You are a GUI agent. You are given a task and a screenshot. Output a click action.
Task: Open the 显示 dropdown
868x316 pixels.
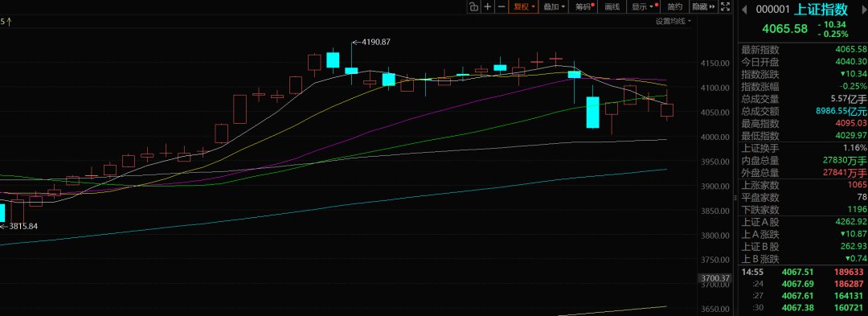tap(643, 6)
